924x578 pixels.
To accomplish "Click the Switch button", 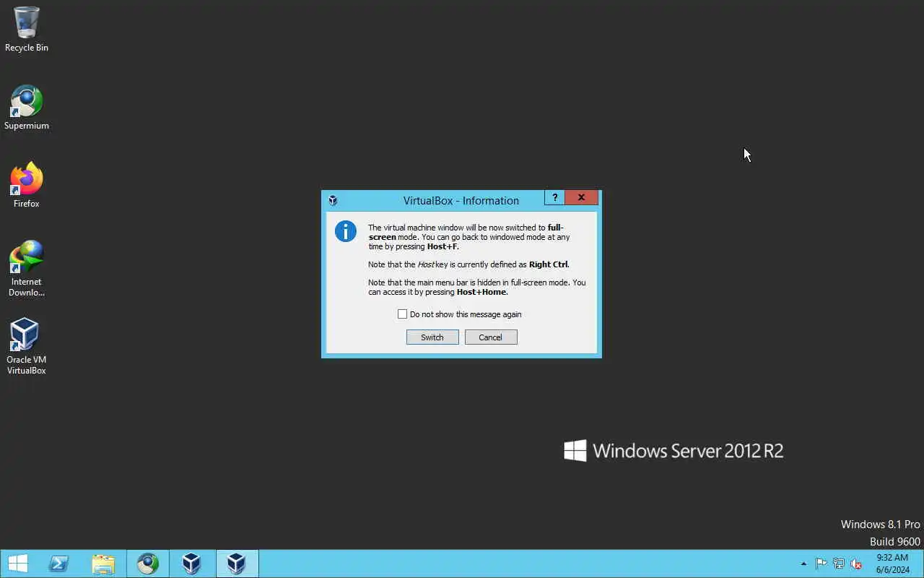I will coord(432,337).
